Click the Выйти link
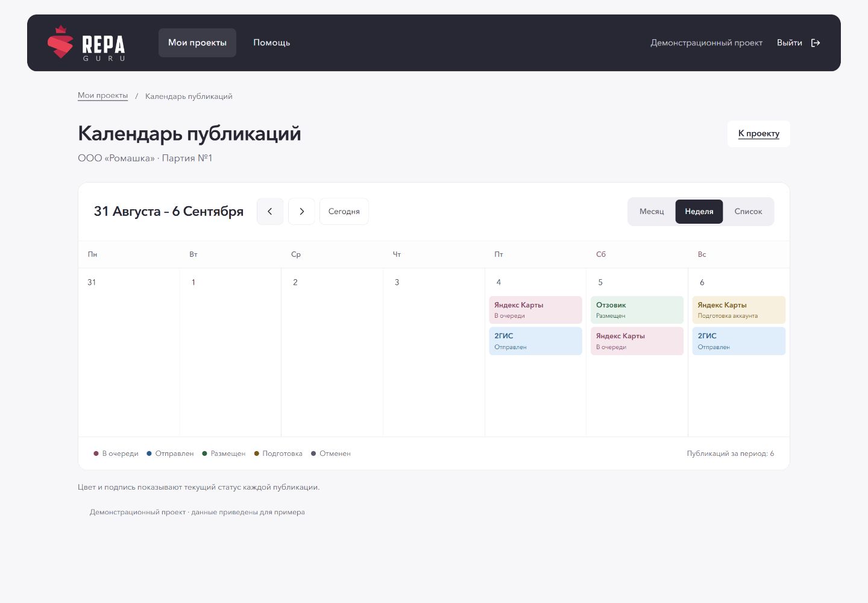Viewport: 868px width, 603px height. pos(789,43)
